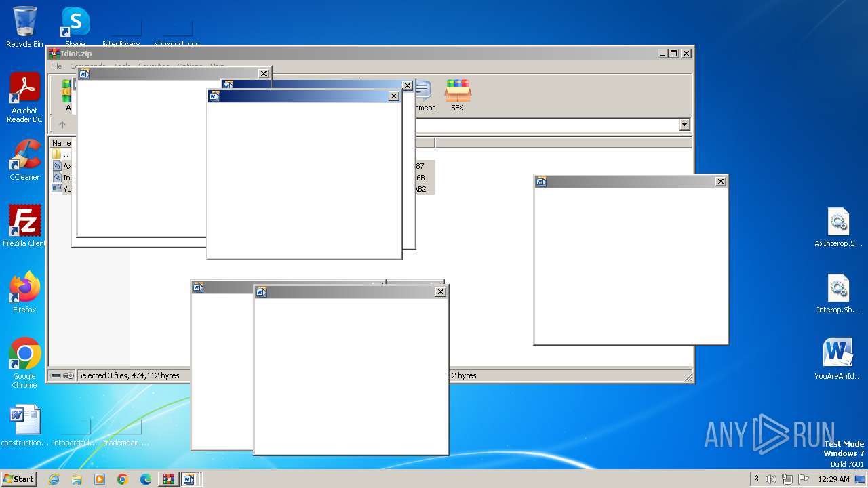Click 'Selected 3 files, 474,112 bytes' status text
Screen dimensions: 868x488
[x=129, y=375]
